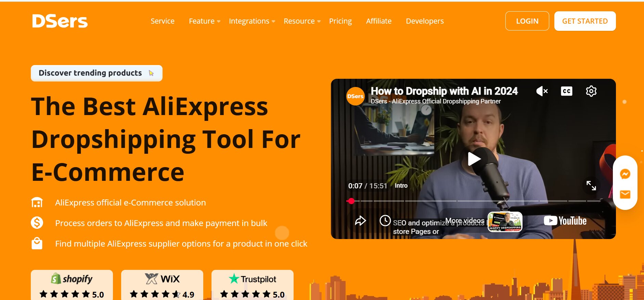644x300 pixels.
Task: Click the email envelope icon
Action: (625, 195)
